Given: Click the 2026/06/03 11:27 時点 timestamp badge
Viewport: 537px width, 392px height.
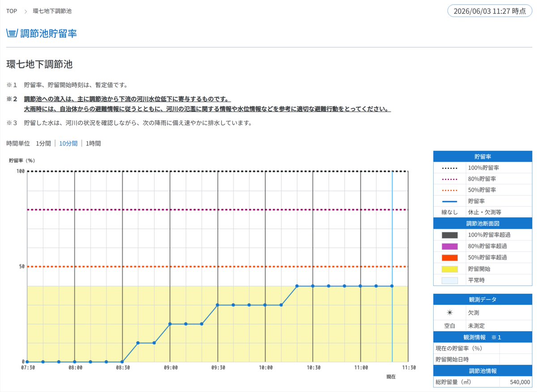Looking at the screenshot, I should (490, 11).
